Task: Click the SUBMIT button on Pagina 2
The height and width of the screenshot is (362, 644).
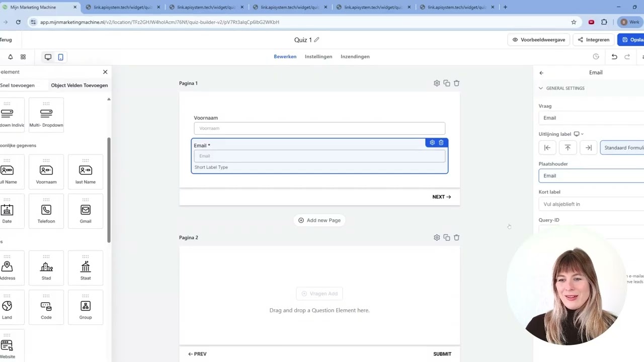Action: [x=442, y=354]
